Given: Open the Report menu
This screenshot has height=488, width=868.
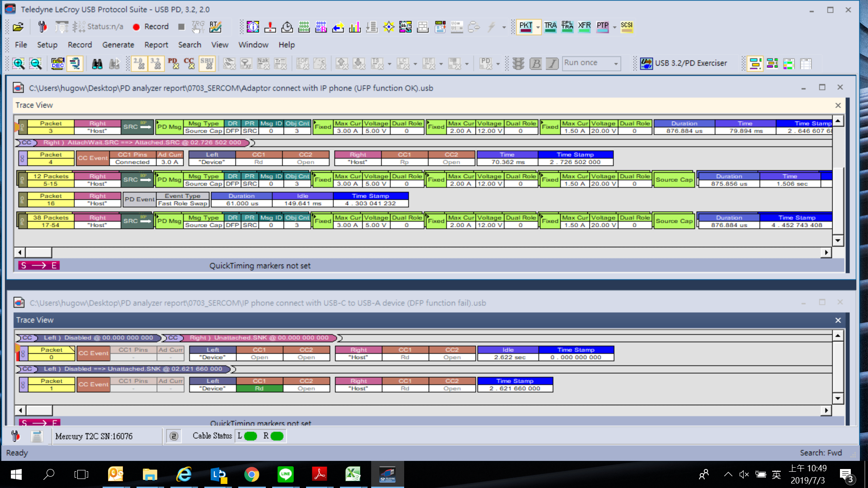Looking at the screenshot, I should pos(156,45).
